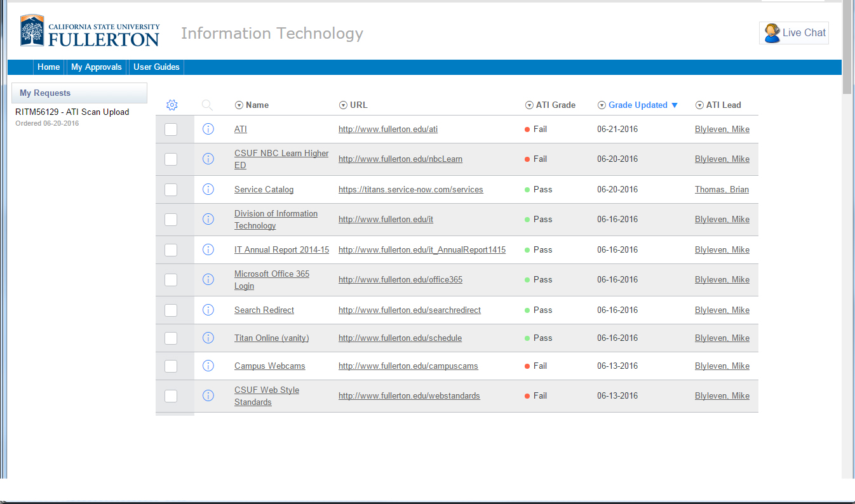Tick the checkbox for CSUF Web Style Standards

(171, 396)
